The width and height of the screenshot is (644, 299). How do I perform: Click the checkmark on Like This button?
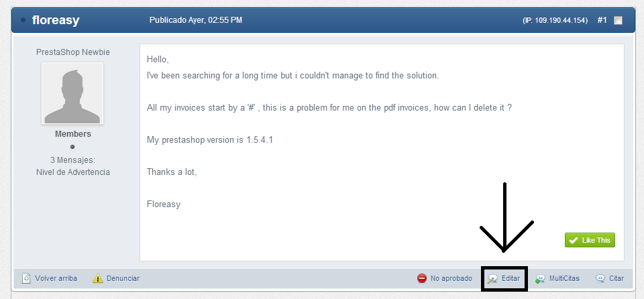[x=573, y=240]
